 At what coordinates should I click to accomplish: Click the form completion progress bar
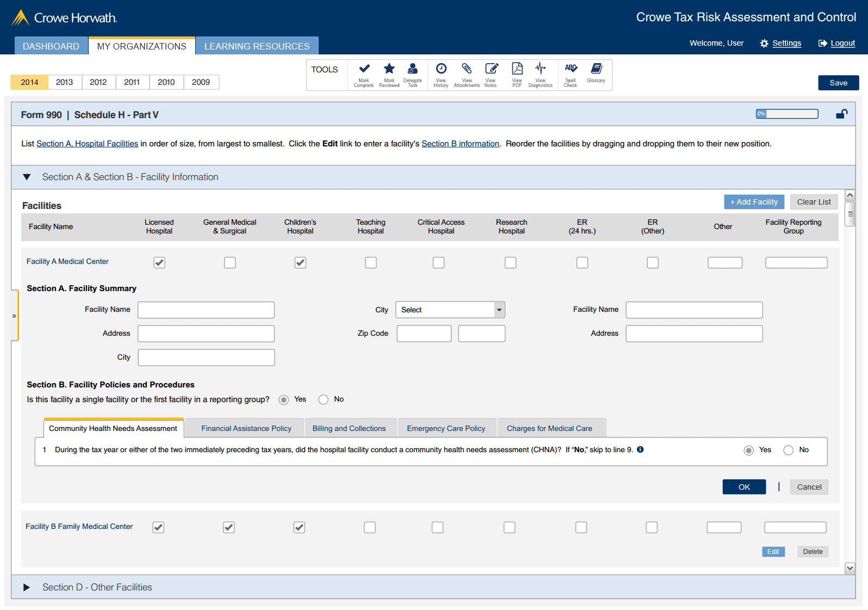coord(787,114)
